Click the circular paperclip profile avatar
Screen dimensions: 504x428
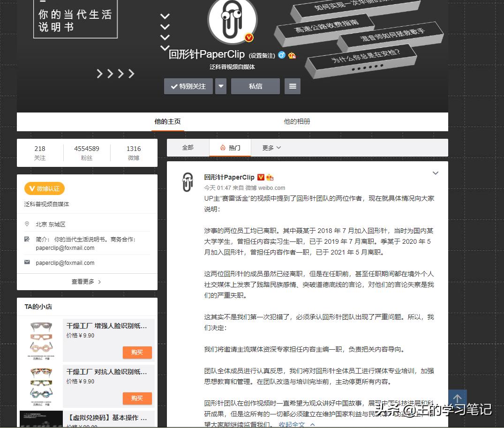[x=232, y=22]
